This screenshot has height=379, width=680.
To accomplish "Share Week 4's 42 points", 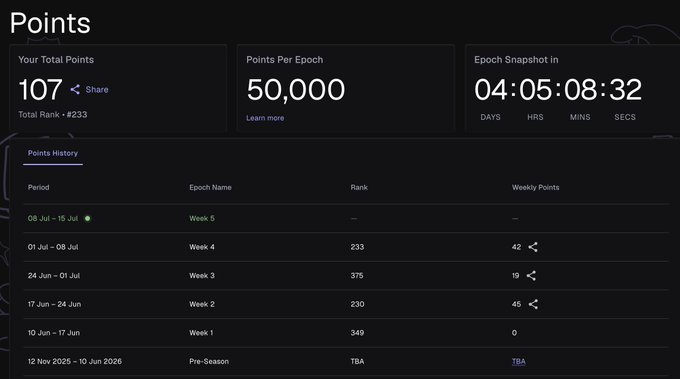I will (x=533, y=247).
